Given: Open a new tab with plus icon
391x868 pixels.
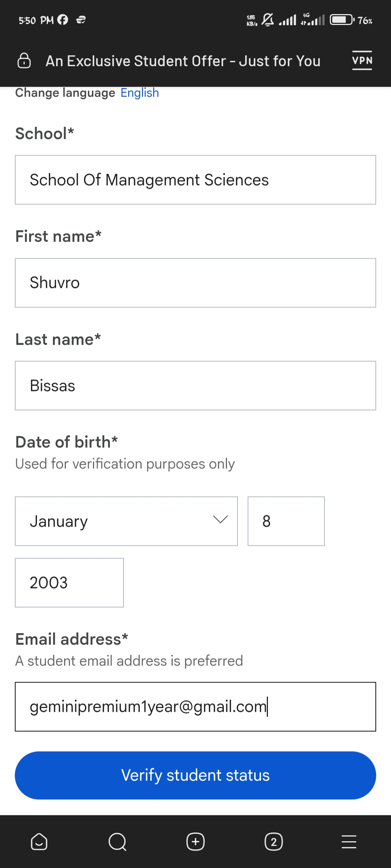Looking at the screenshot, I should pyautogui.click(x=195, y=842).
